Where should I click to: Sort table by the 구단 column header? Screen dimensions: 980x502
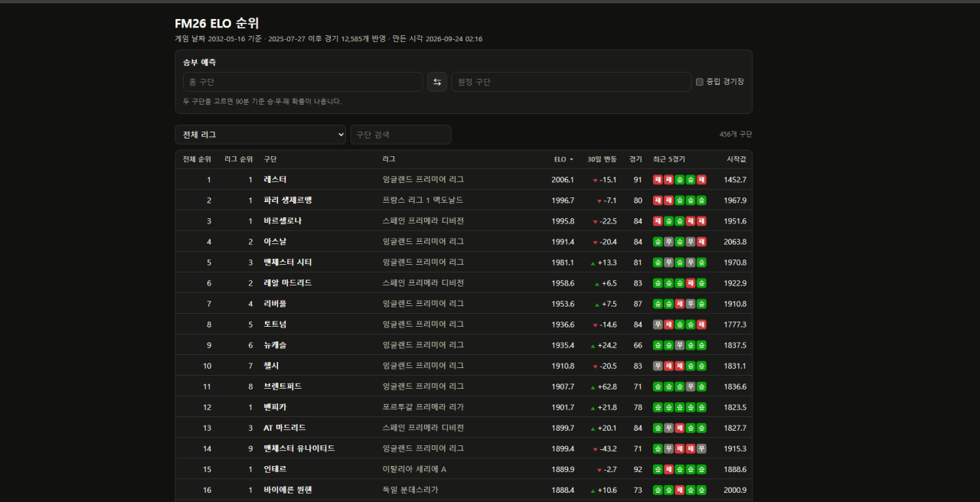(270, 159)
